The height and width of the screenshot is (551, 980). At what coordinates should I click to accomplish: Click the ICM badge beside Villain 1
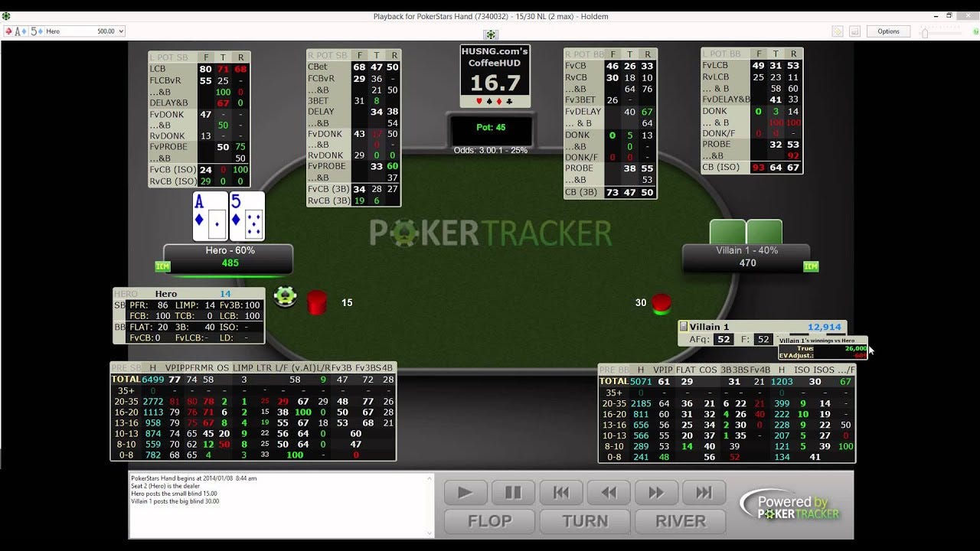[x=811, y=266]
